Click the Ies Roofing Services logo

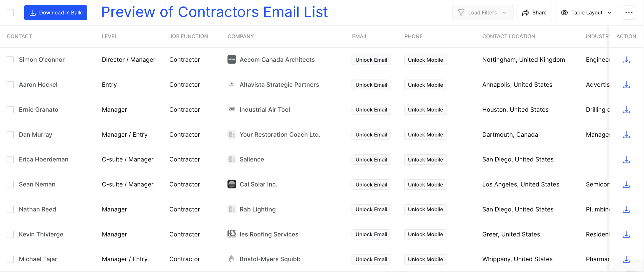pyautogui.click(x=232, y=234)
